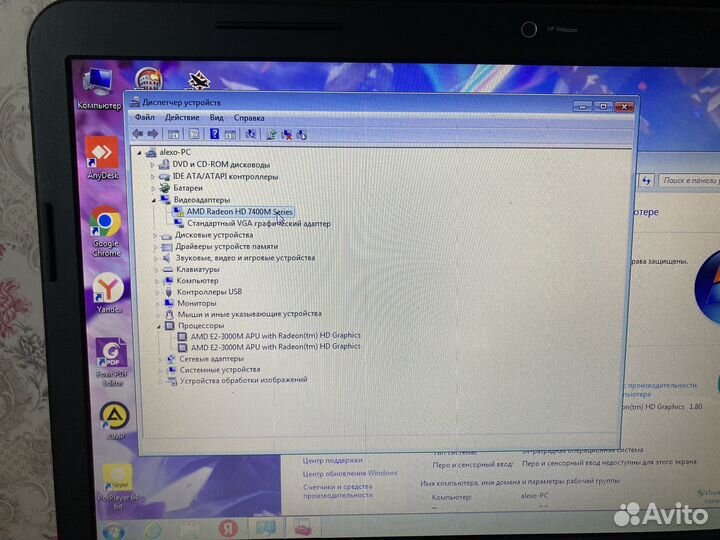Open the Справка menu
Screen dimensions: 720x540
tap(249, 118)
